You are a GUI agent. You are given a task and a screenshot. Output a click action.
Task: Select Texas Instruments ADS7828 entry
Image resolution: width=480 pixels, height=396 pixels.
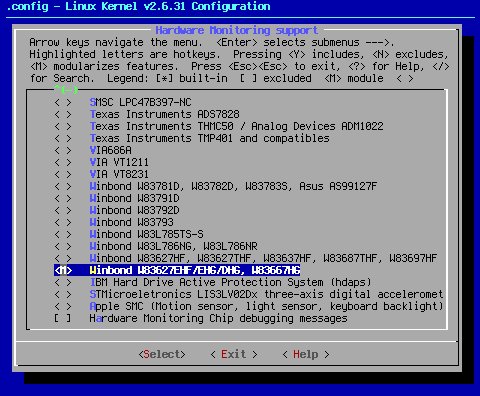point(165,114)
